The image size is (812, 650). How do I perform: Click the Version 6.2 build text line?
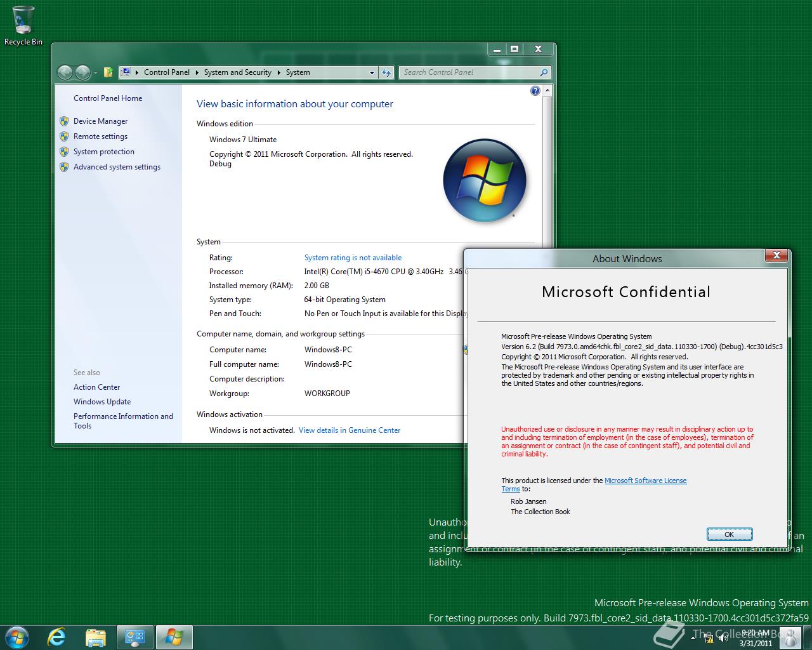point(641,347)
